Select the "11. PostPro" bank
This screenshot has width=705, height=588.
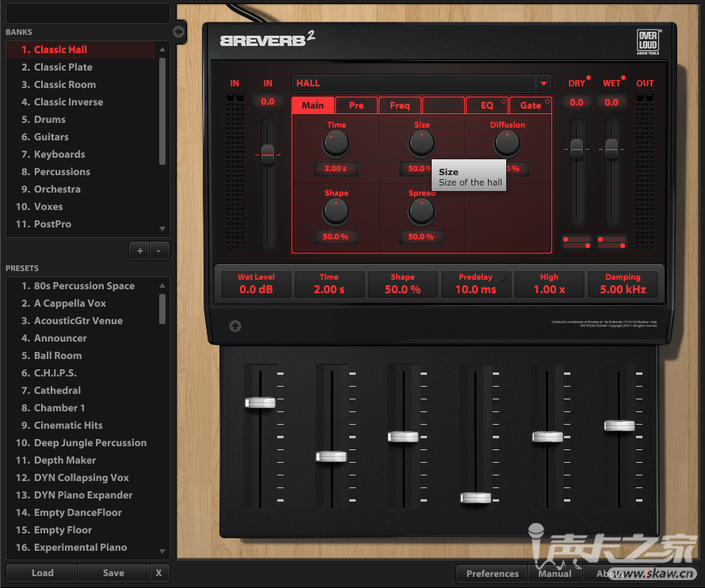tap(82, 224)
